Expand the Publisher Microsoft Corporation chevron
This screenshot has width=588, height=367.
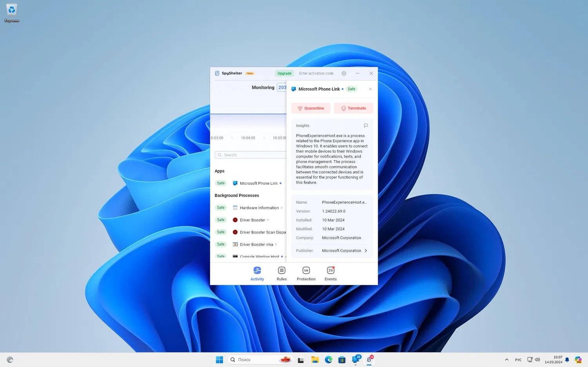coord(366,251)
